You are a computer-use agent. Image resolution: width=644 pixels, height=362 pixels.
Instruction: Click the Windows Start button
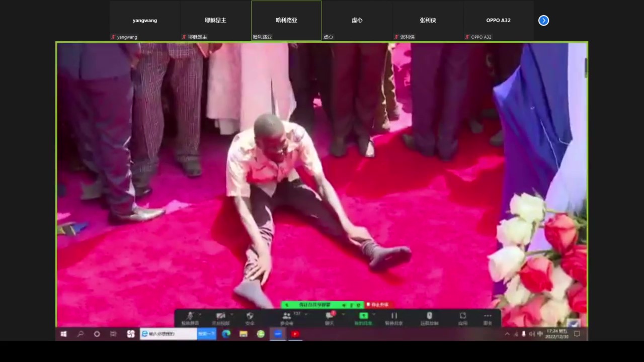point(64,334)
